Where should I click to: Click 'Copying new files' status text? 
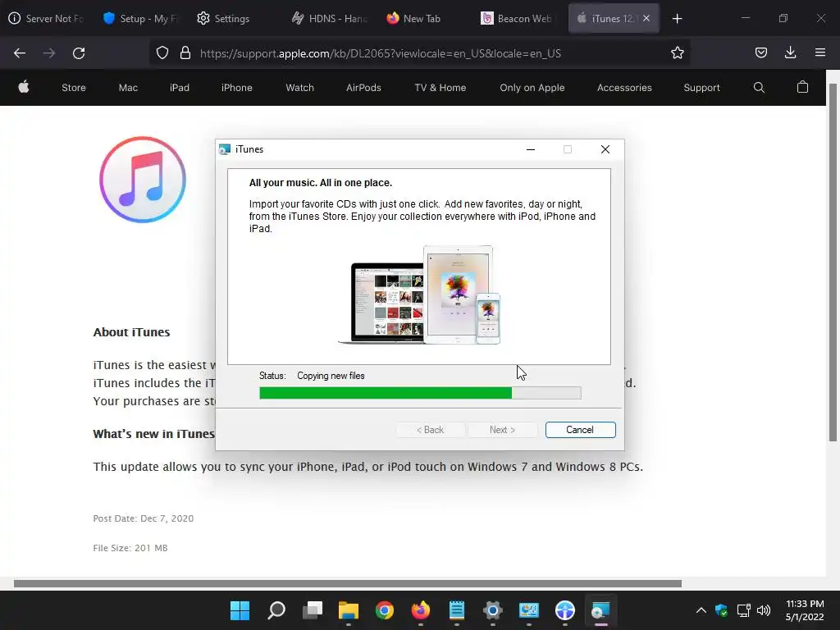click(x=331, y=376)
